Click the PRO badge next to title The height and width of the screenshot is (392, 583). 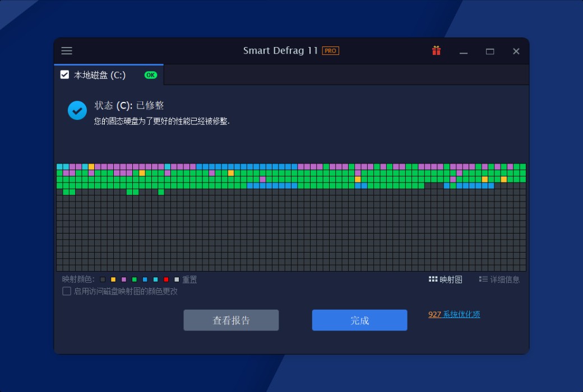pyautogui.click(x=331, y=50)
